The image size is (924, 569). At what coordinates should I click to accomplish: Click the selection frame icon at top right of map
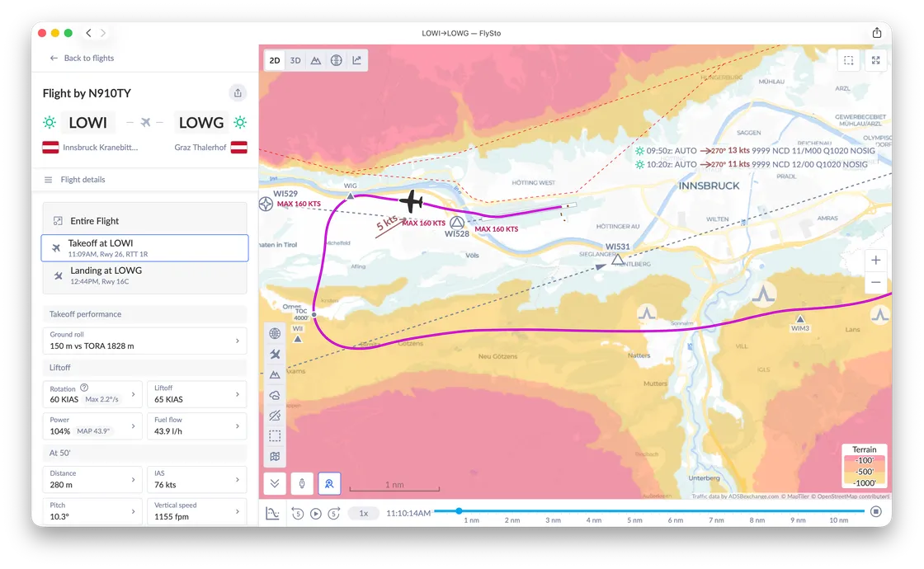point(849,60)
